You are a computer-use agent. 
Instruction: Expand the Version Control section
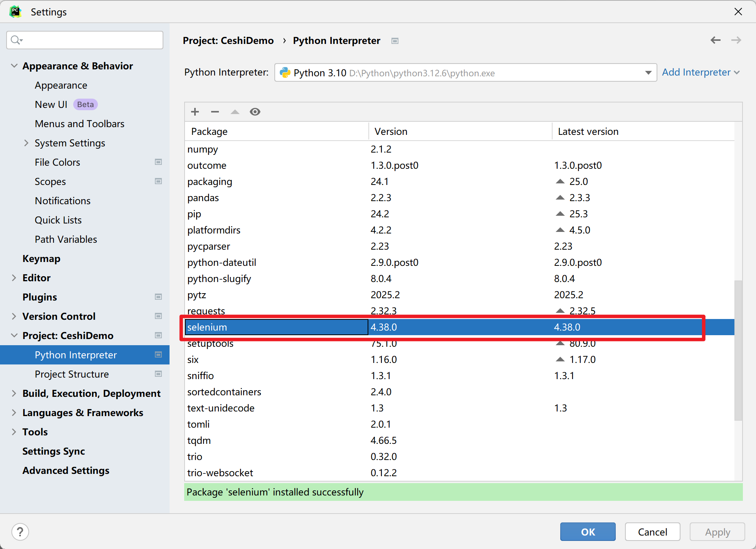pos(14,316)
